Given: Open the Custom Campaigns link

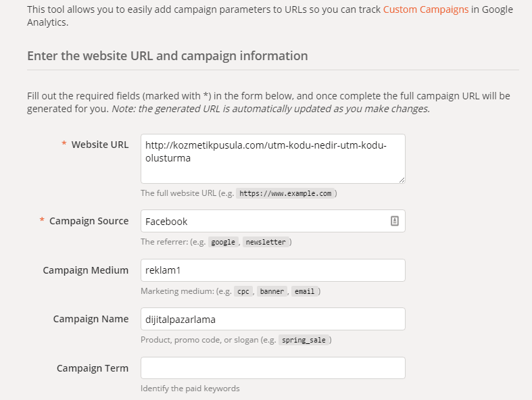Looking at the screenshot, I should (425, 10).
